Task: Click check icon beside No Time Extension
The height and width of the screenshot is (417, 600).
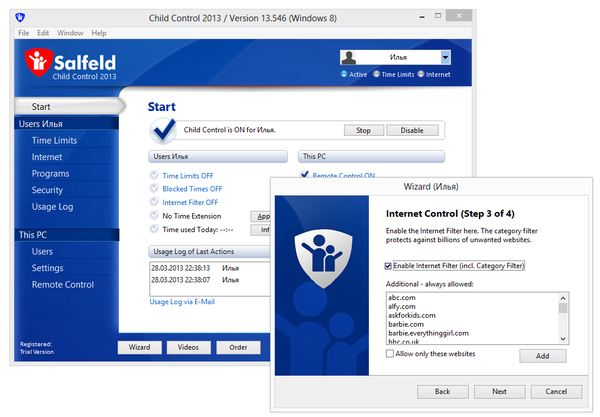Action: pyautogui.click(x=154, y=215)
